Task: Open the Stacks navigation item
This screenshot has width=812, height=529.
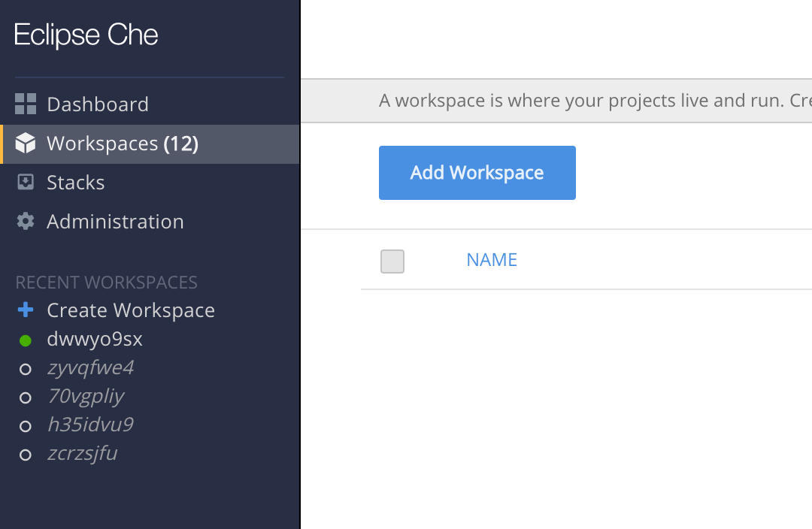Action: [x=76, y=183]
